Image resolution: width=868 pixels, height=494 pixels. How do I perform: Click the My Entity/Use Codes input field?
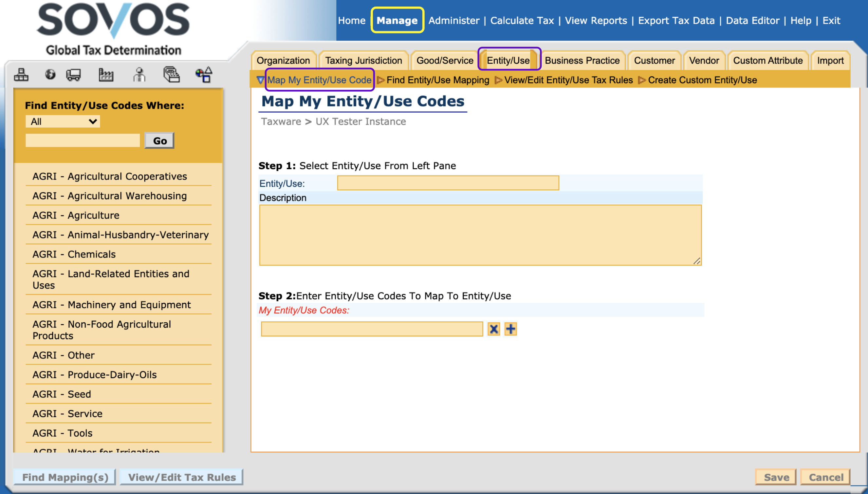pos(372,329)
